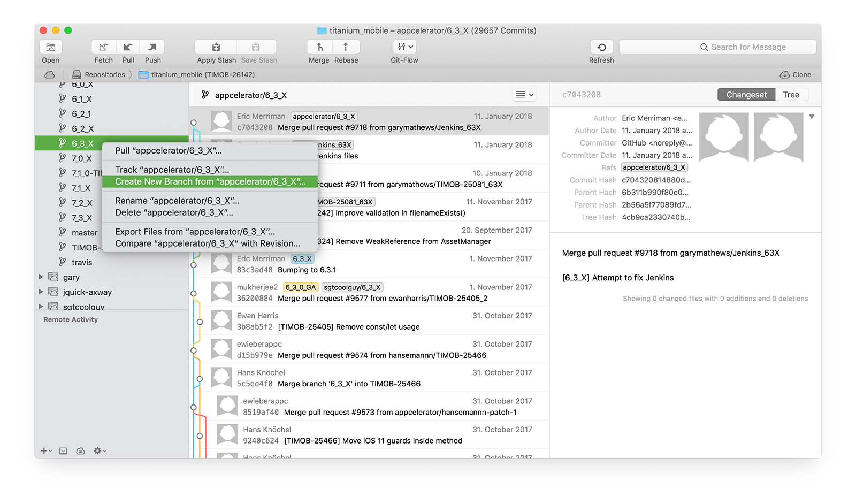
Task: Open the gear settings menu in sidebar footer
Action: [100, 451]
